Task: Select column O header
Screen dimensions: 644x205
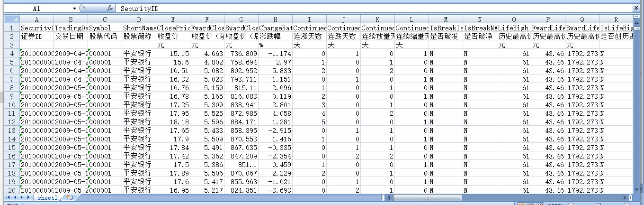Action: pyautogui.click(x=514, y=19)
